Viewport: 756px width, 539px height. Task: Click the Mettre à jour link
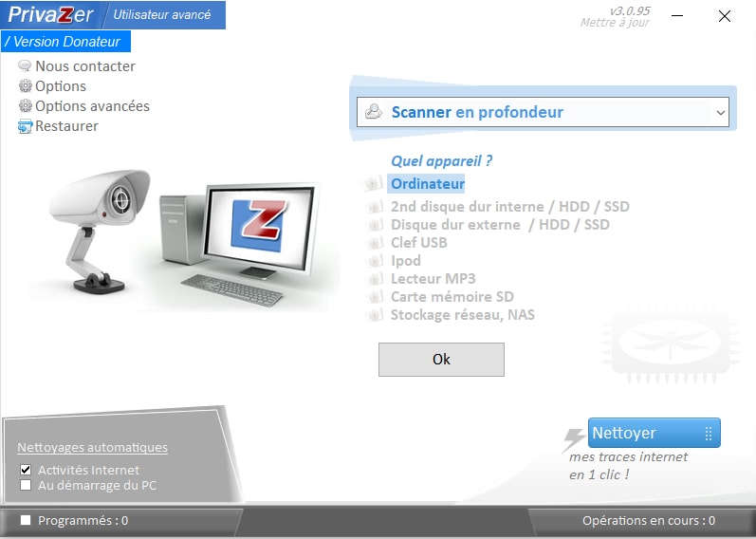point(615,23)
